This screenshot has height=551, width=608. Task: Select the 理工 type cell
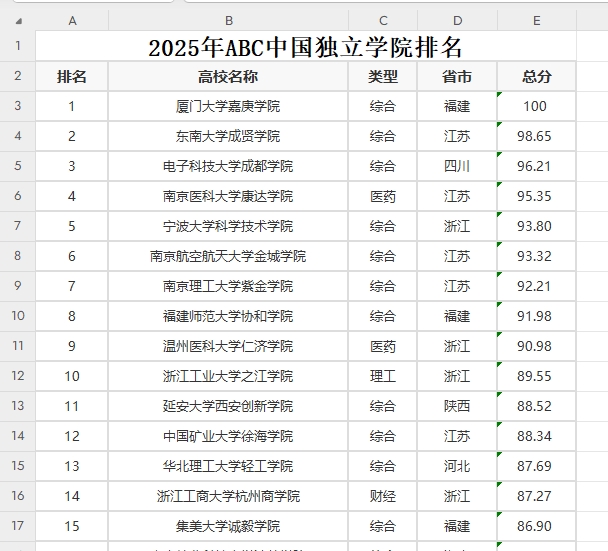point(383,376)
